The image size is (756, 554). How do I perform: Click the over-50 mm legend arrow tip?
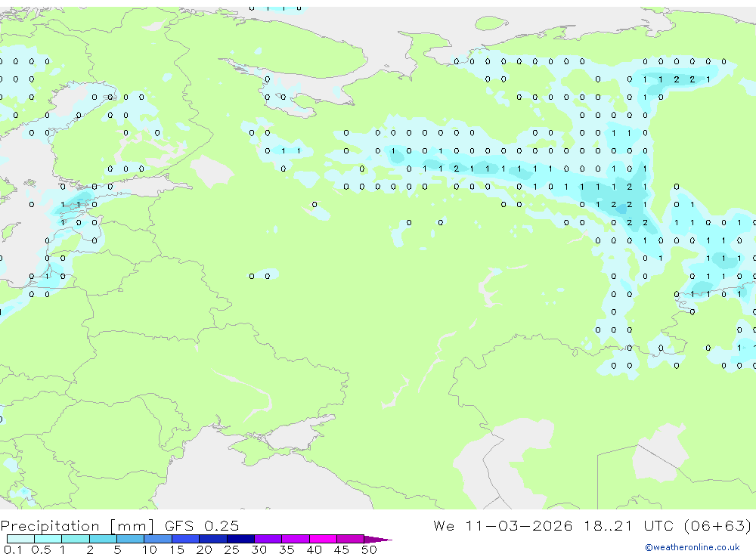coord(378,539)
